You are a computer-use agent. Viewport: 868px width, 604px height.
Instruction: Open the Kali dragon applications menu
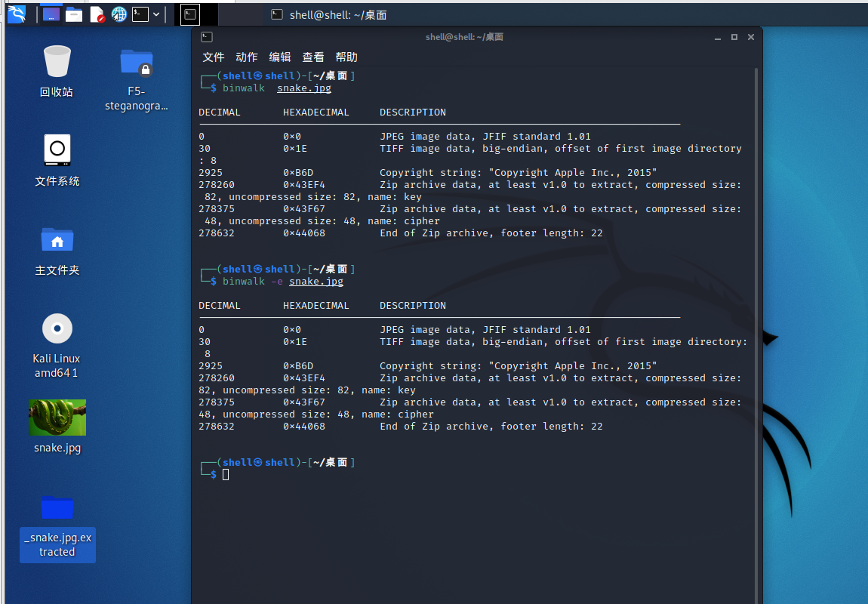tap(17, 14)
